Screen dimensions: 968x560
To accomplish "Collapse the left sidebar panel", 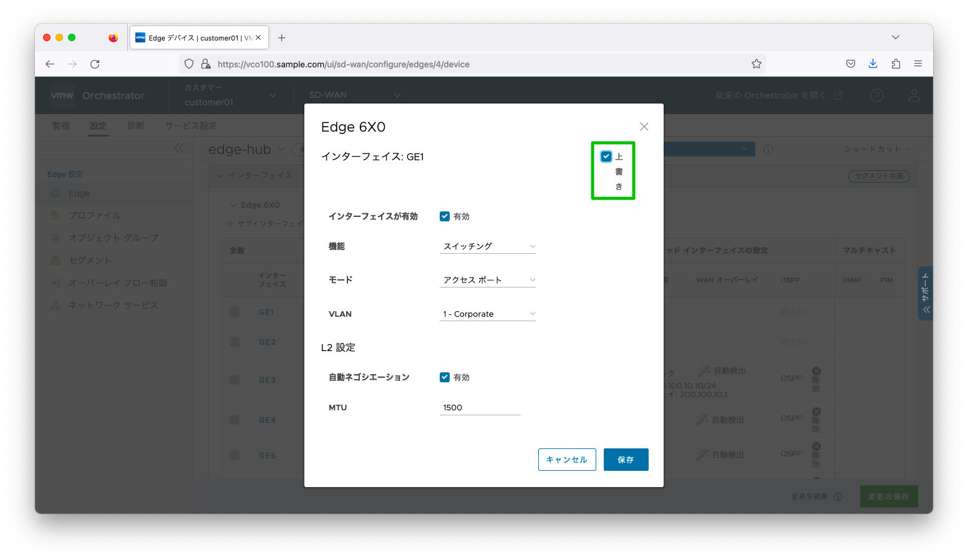I will [179, 148].
